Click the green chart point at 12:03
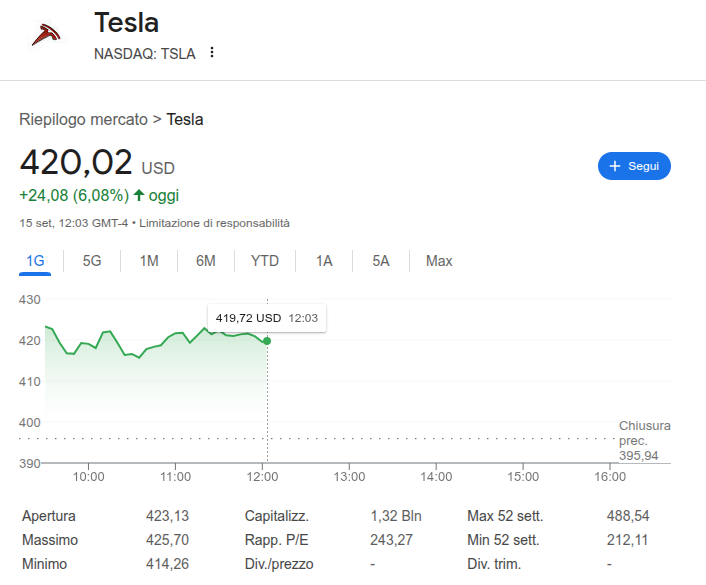706x585 pixels. (x=267, y=341)
